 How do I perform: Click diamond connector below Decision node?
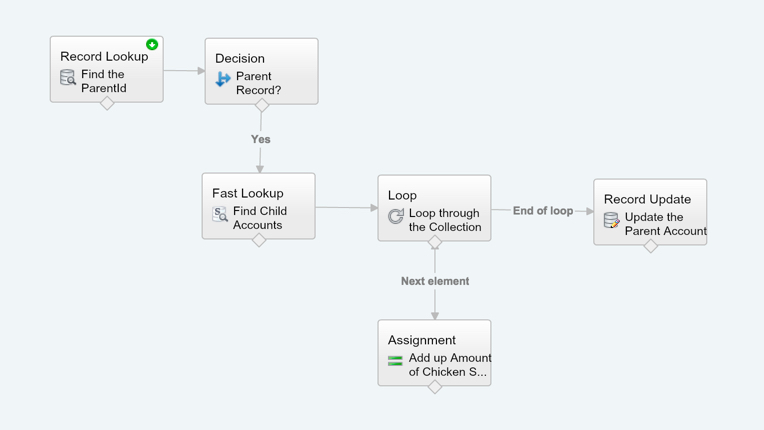262,105
